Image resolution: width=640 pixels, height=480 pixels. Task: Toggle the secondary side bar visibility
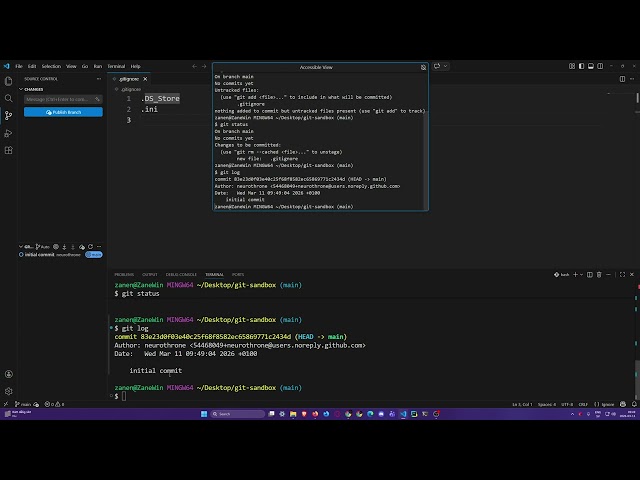pos(600,66)
